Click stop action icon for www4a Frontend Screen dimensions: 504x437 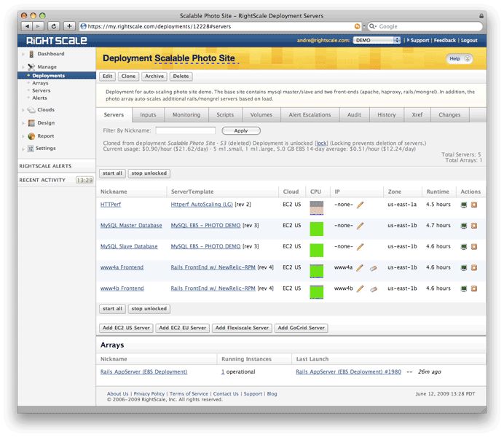474,268
